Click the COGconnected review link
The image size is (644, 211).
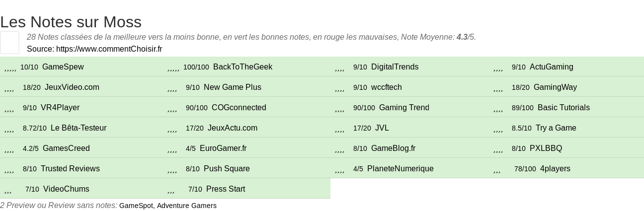click(x=239, y=108)
